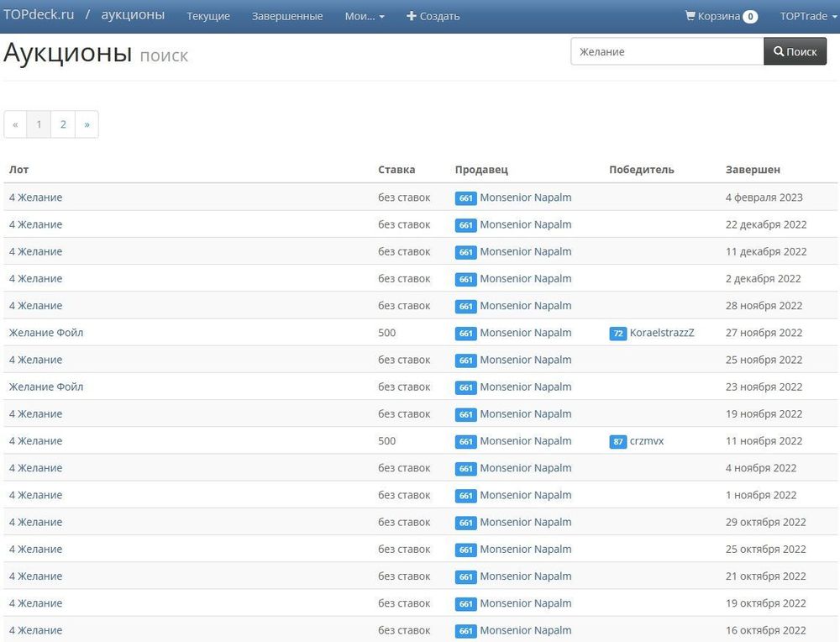Expand the TOPTrade user dropdown
Viewport: 840px width, 642px height.
coord(803,16)
